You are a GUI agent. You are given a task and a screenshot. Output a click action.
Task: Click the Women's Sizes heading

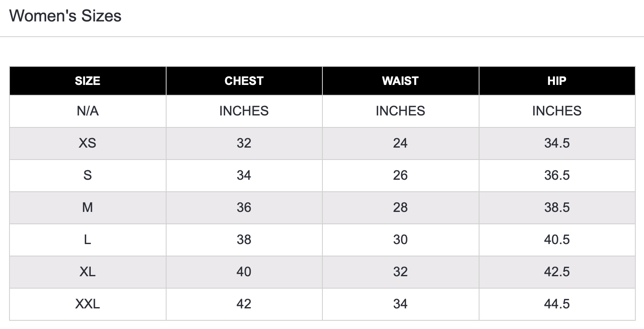65,16
